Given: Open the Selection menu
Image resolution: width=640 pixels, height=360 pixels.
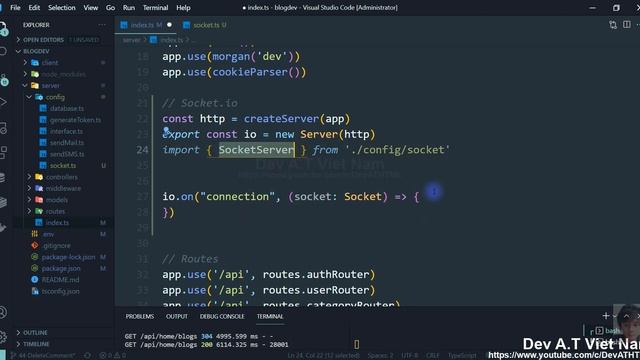Looking at the screenshot, I should pos(62,7).
